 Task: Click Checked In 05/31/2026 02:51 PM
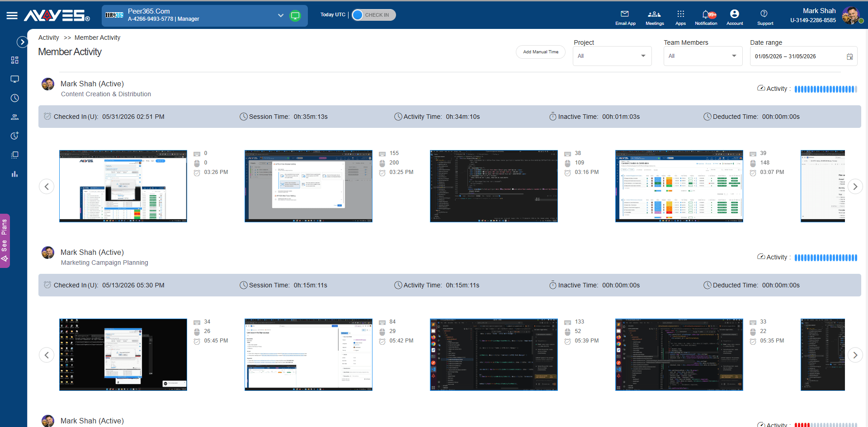click(104, 117)
